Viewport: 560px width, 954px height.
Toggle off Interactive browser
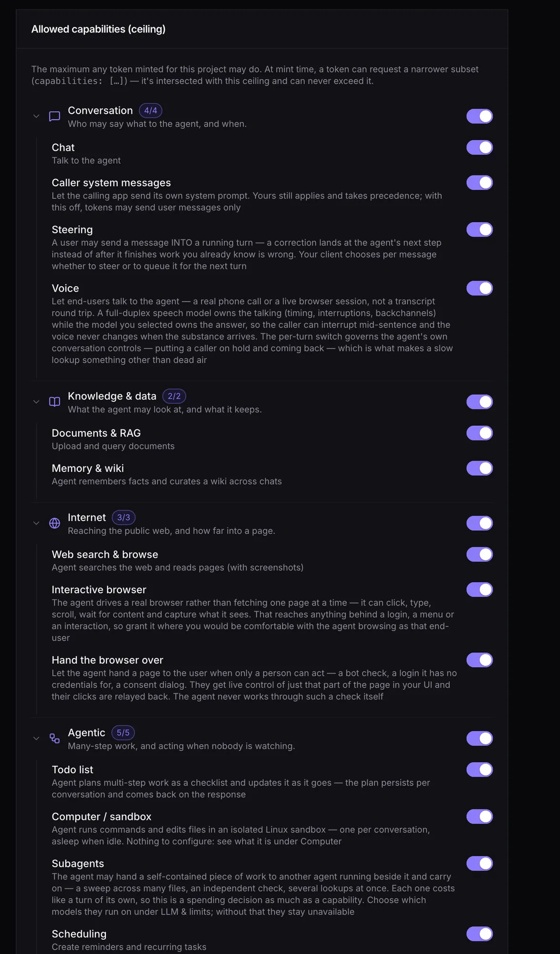(479, 590)
